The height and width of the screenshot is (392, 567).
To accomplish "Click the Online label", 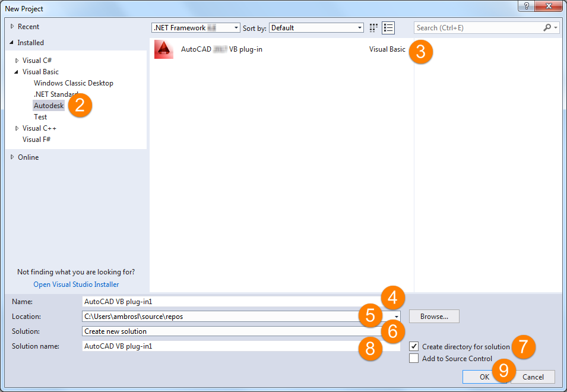I will (28, 157).
